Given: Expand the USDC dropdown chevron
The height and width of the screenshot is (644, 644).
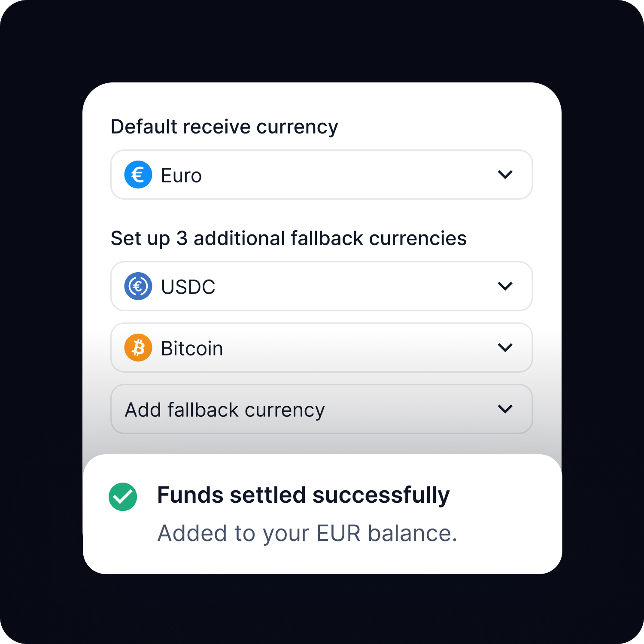Looking at the screenshot, I should tap(505, 286).
